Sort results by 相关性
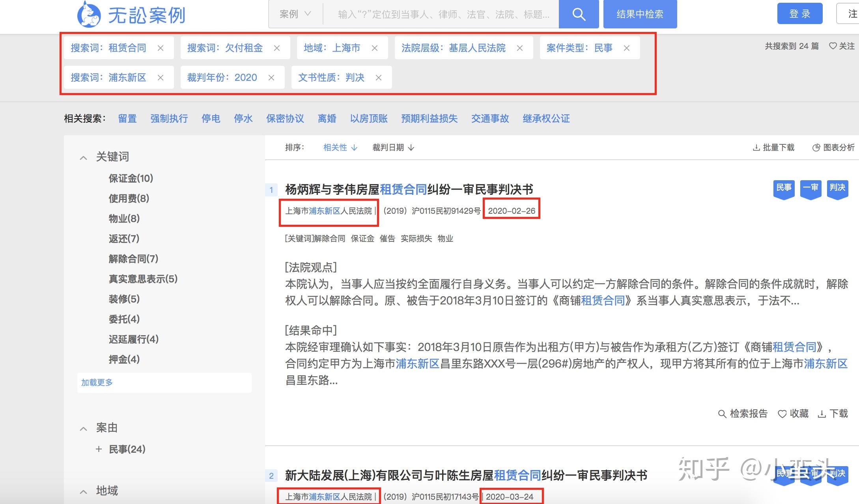 coord(340,147)
